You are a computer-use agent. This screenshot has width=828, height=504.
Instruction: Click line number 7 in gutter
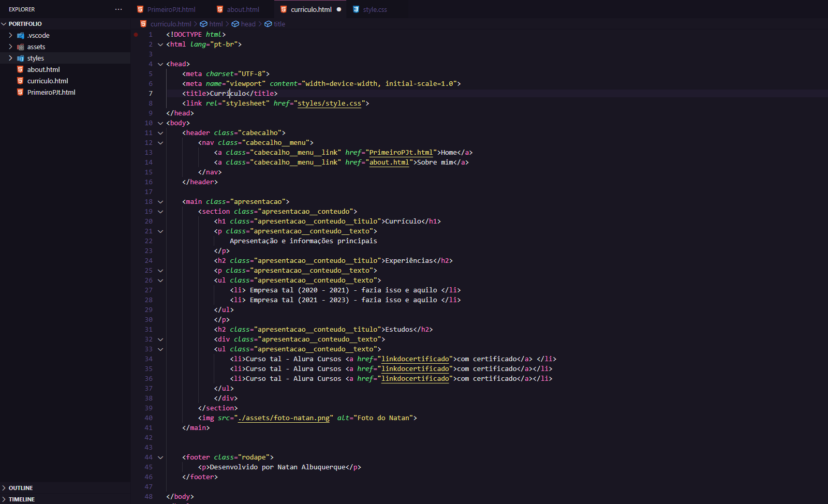[x=151, y=94]
